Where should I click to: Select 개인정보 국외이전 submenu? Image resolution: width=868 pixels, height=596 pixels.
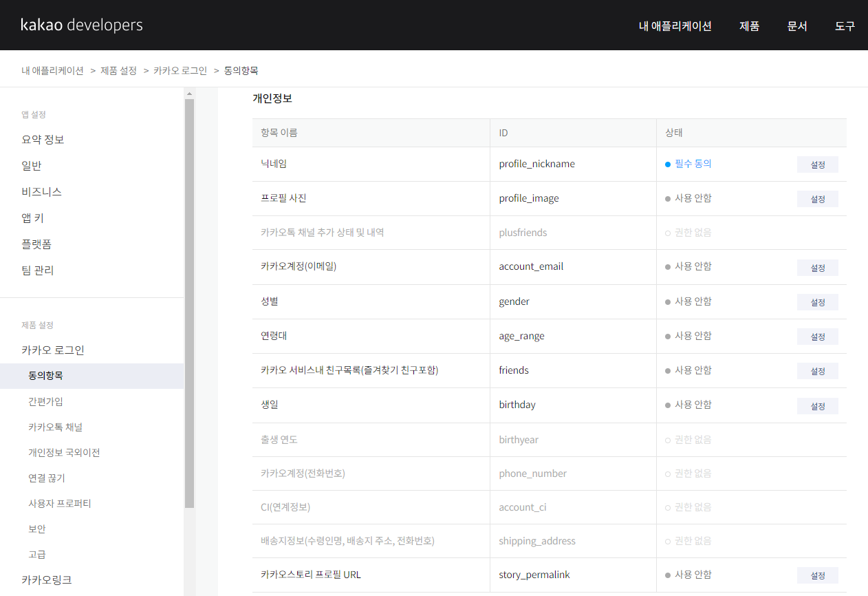click(x=64, y=452)
